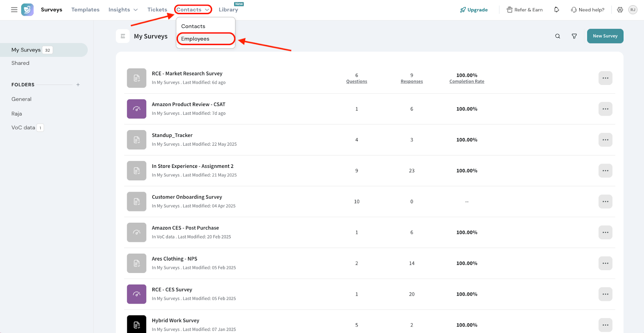Open the survey filter funnel icon
The width and height of the screenshot is (644, 333).
tap(574, 36)
